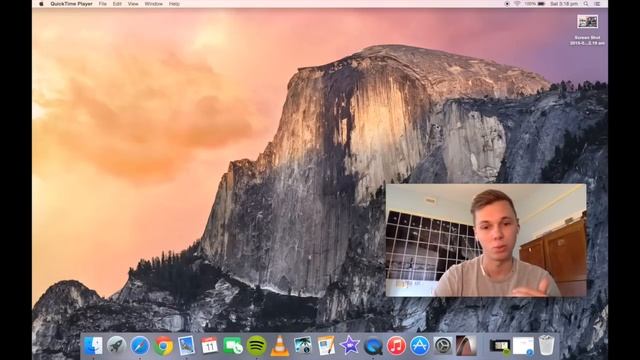Open iMovie purple star icon

(349, 346)
